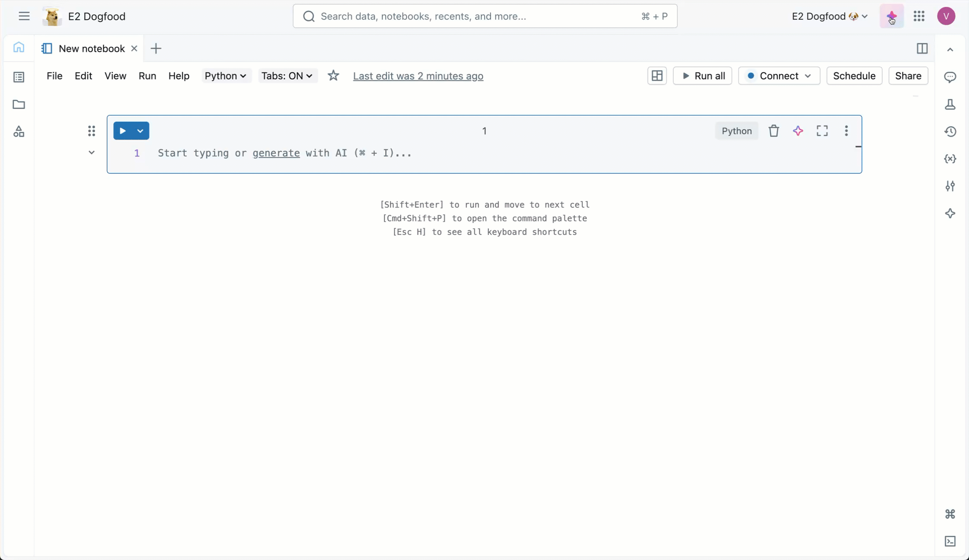The width and height of the screenshot is (969, 560).
Task: Expand cell to full screen
Action: pyautogui.click(x=822, y=131)
